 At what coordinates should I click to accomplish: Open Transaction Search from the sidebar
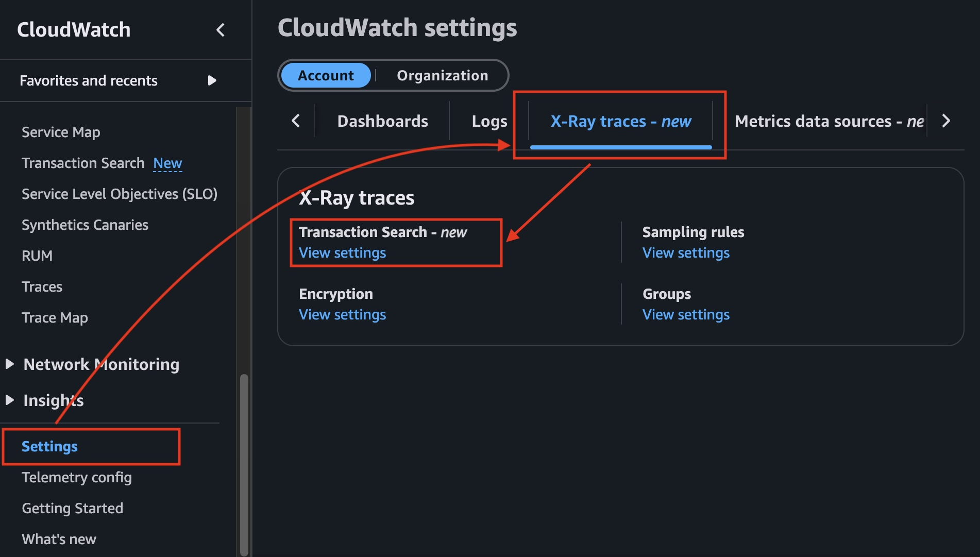tap(83, 163)
